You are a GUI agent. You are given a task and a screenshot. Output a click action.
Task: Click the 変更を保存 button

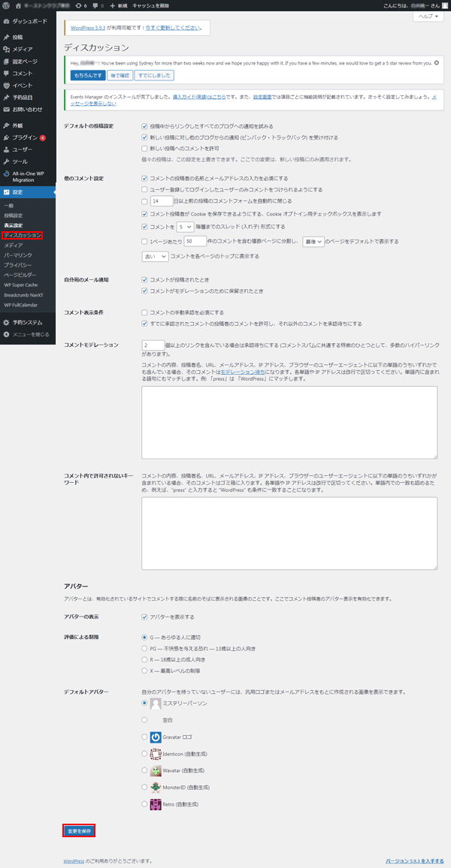(x=79, y=830)
